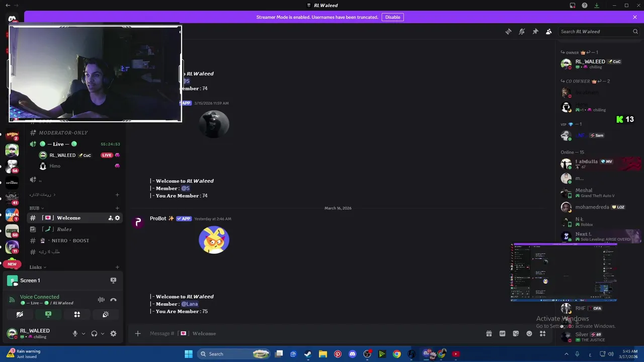Open the Rules channel
Screen dimensions: 644x362
74,229
